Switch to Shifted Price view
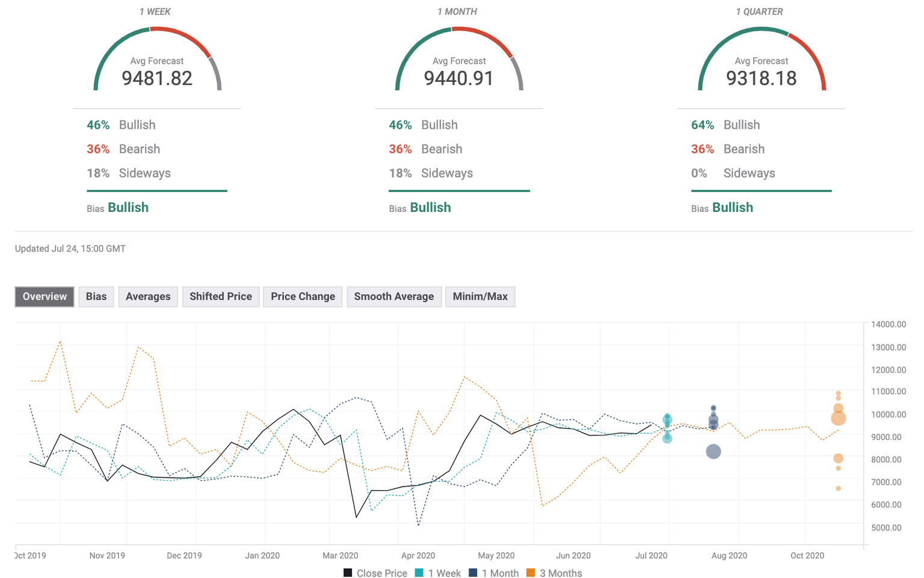Image resolution: width=924 pixels, height=578 pixels. [x=221, y=297]
